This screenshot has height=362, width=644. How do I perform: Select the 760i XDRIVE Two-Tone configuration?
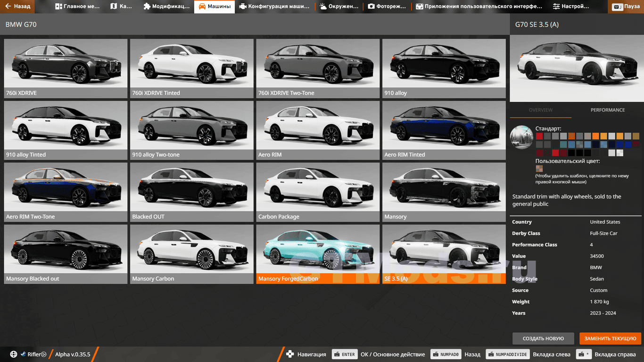[x=318, y=68]
